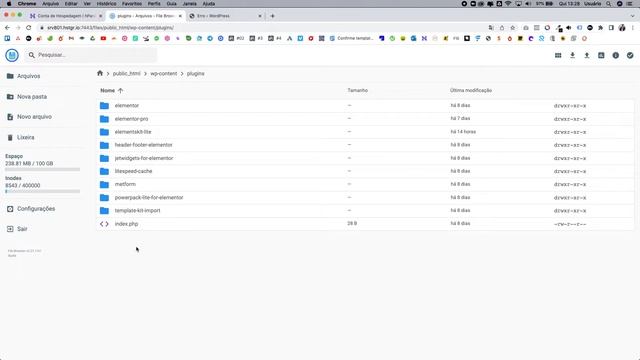Open Arquivo menu in menu bar
The image size is (640, 360).
51,4
